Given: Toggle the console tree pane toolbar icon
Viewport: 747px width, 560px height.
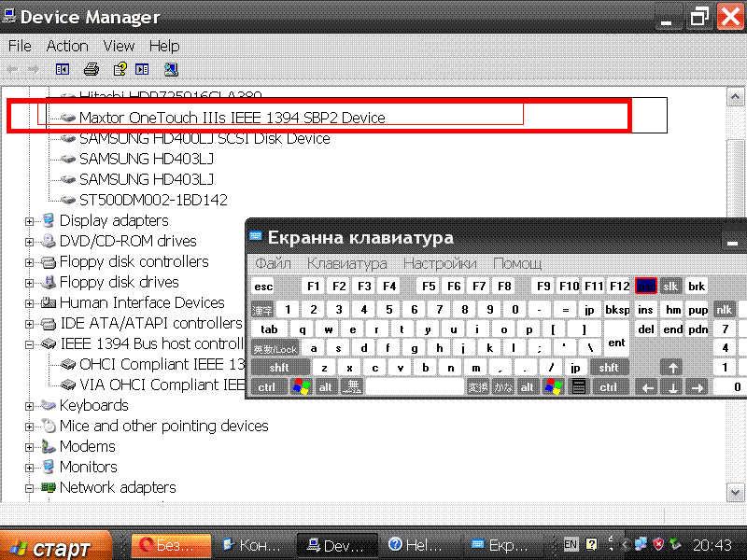Looking at the screenshot, I should tap(63, 69).
